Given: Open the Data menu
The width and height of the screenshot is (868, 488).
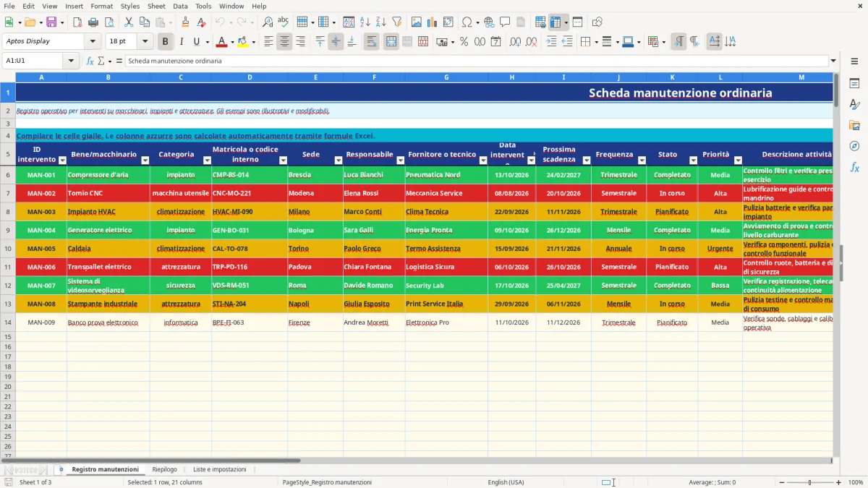Looking at the screenshot, I should (x=180, y=6).
